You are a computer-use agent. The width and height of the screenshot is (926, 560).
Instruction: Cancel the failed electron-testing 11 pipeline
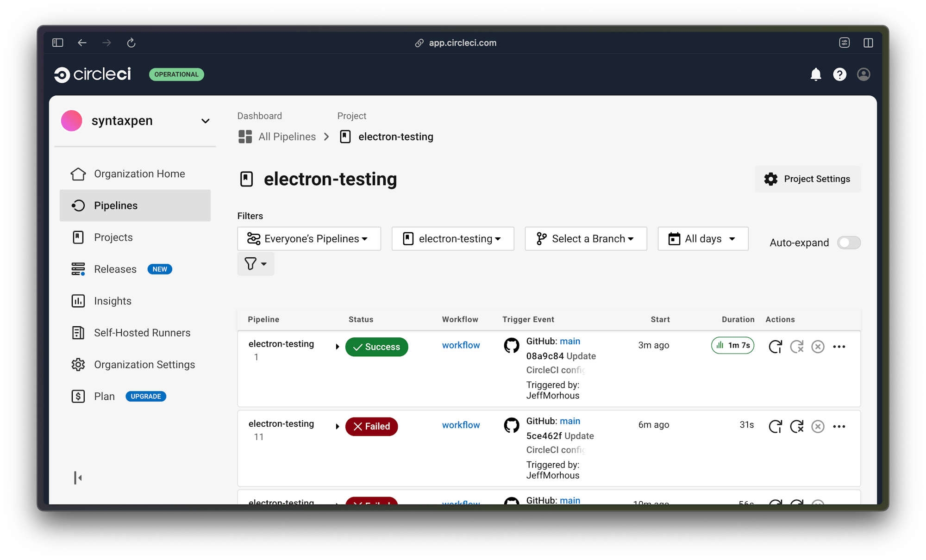click(x=818, y=426)
